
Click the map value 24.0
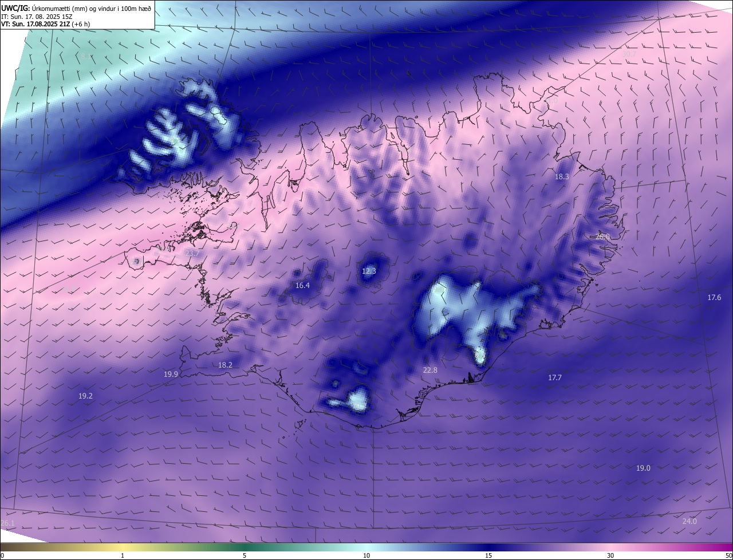[689, 522]
